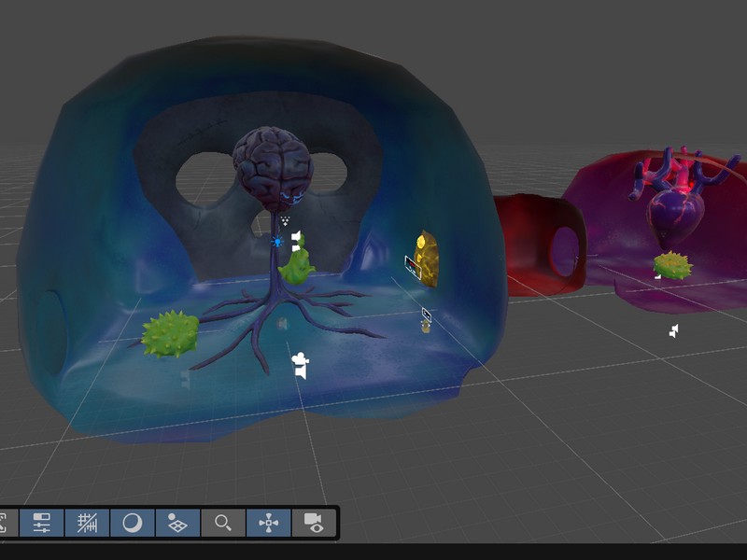
Task: Click the magnifier zoom toolbar icon
Action: 223,523
